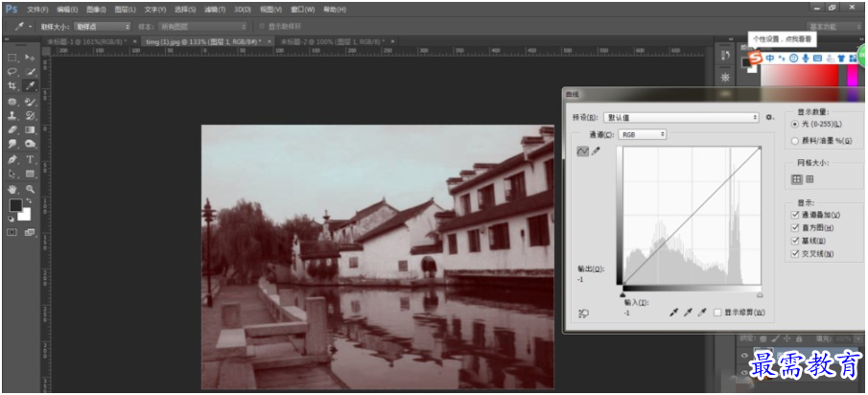This screenshot has height=395, width=868.
Task: Choose edit-points curve mode in Curves dialog
Action: (582, 151)
